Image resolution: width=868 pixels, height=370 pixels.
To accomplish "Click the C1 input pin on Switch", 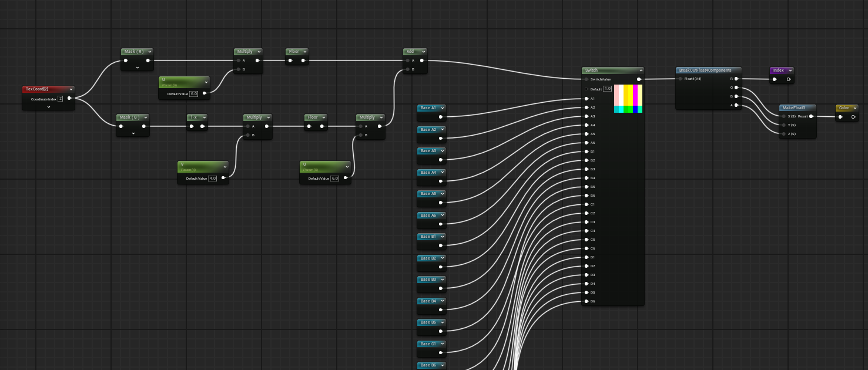I will point(587,204).
